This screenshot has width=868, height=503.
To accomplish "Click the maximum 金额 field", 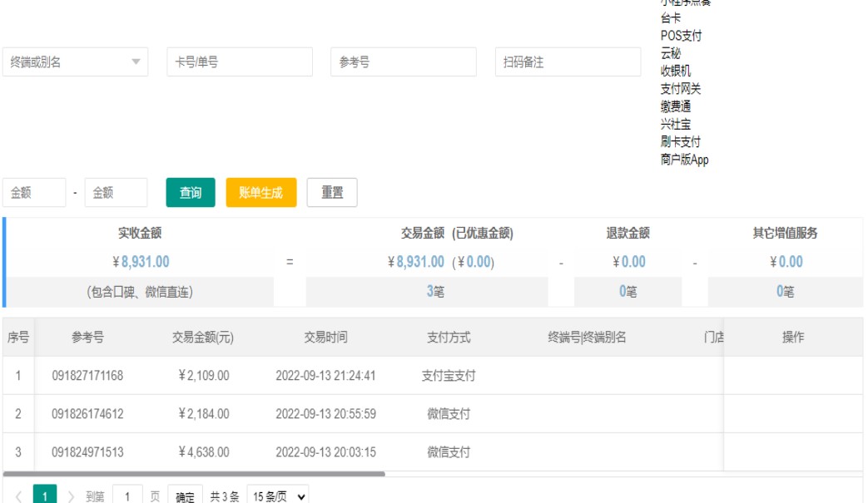I will pos(116,193).
